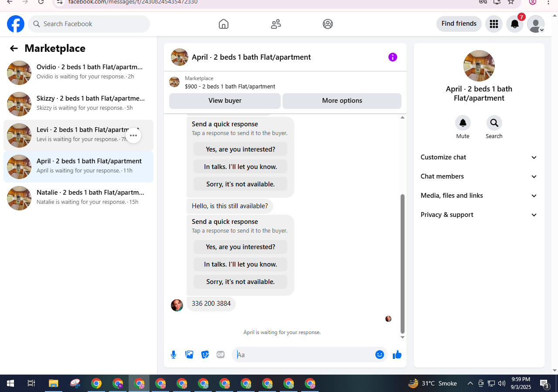The width and height of the screenshot is (558, 392).
Task: Expand the Chat members section
Action: coord(479,176)
